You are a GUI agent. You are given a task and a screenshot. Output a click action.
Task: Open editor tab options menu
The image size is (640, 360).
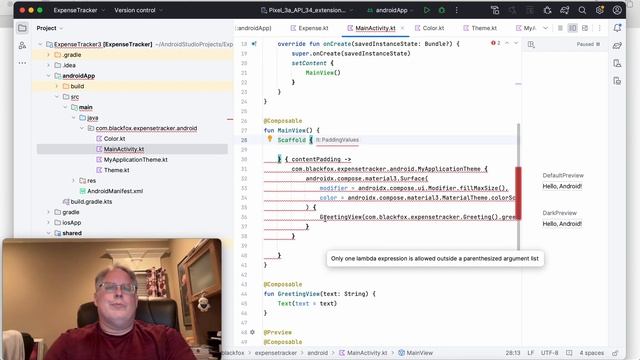pyautogui.click(x=599, y=28)
